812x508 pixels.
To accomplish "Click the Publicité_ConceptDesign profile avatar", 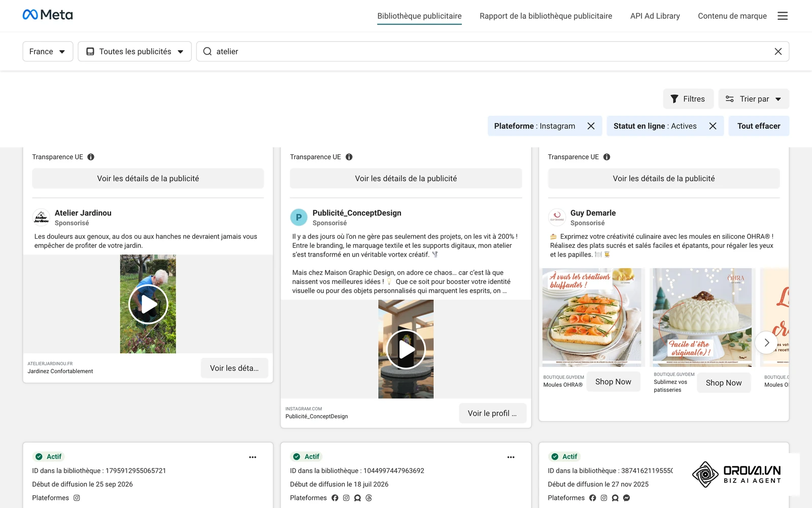I will 299,217.
